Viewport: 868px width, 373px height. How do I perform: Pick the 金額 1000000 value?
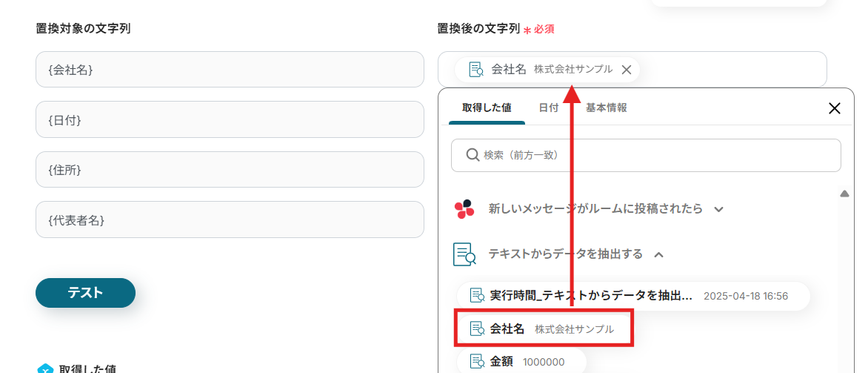pos(527,362)
